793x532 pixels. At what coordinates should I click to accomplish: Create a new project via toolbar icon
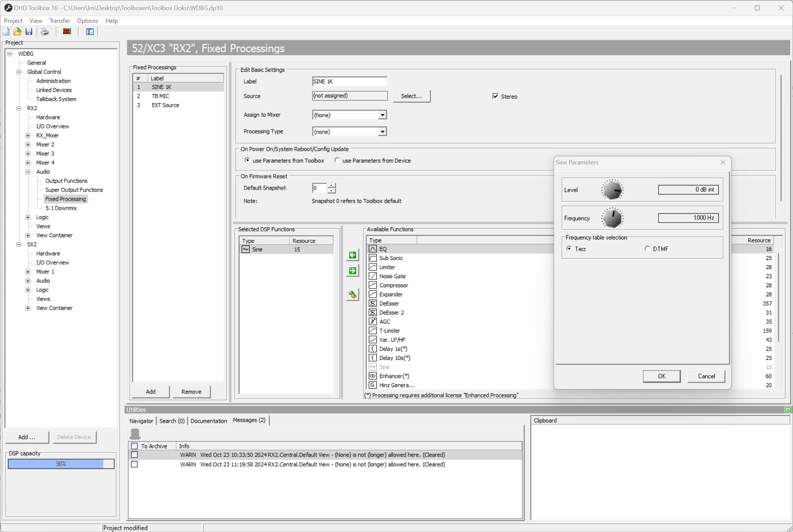click(x=6, y=31)
